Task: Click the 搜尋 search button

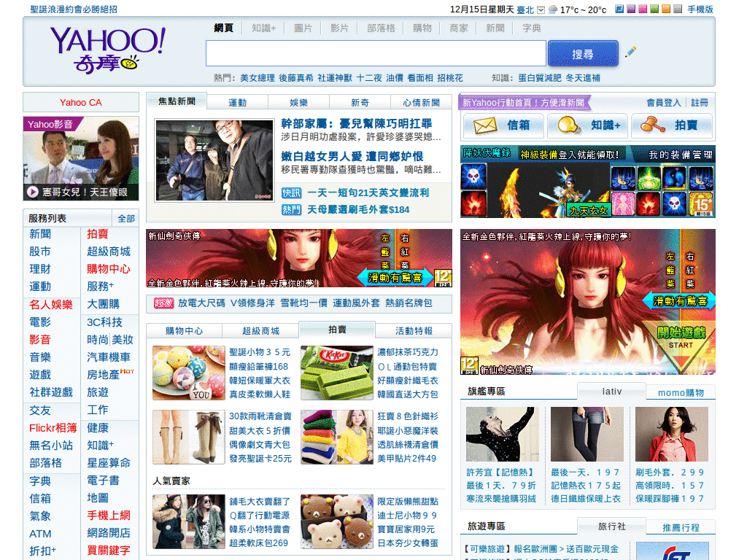Action: (x=583, y=53)
